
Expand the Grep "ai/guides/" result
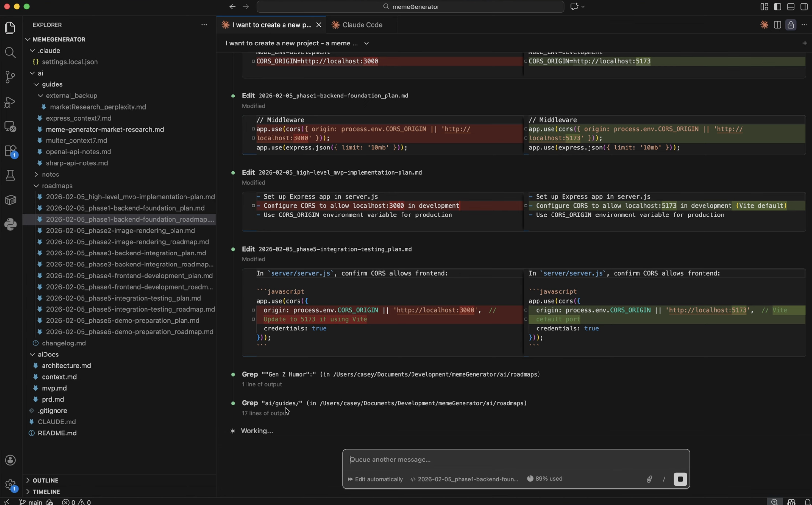coord(384,403)
